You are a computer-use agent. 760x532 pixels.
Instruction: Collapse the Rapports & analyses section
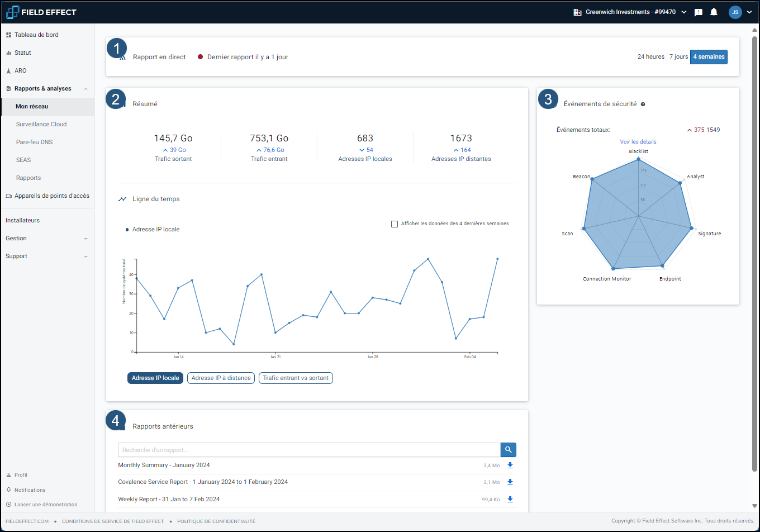85,89
